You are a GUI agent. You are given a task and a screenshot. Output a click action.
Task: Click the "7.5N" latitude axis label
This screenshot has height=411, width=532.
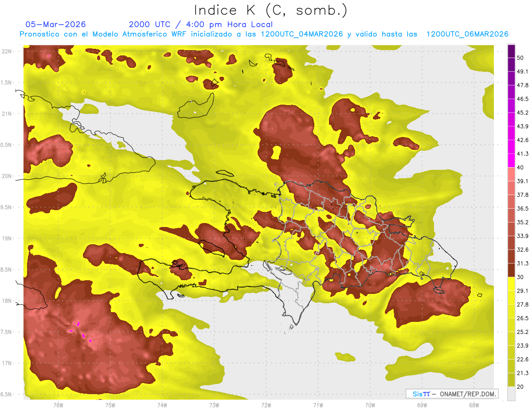6,332
